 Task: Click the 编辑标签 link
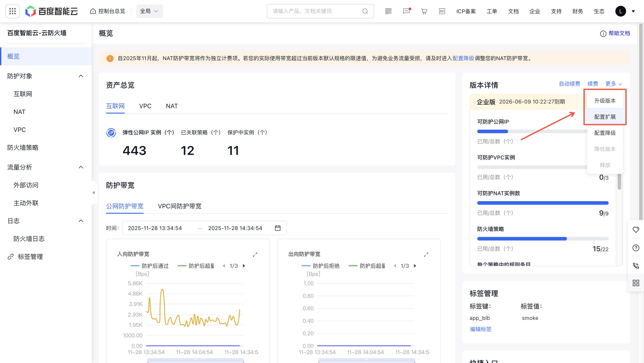pos(481,329)
